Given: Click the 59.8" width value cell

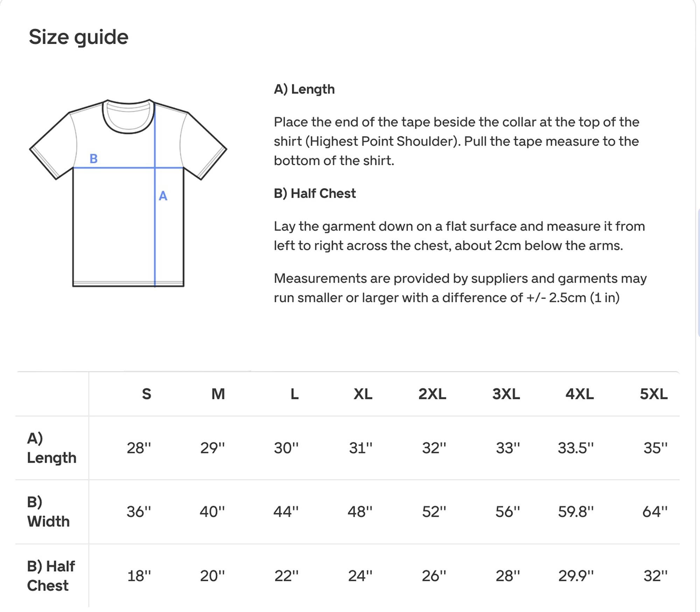Looking at the screenshot, I should pos(576,512).
